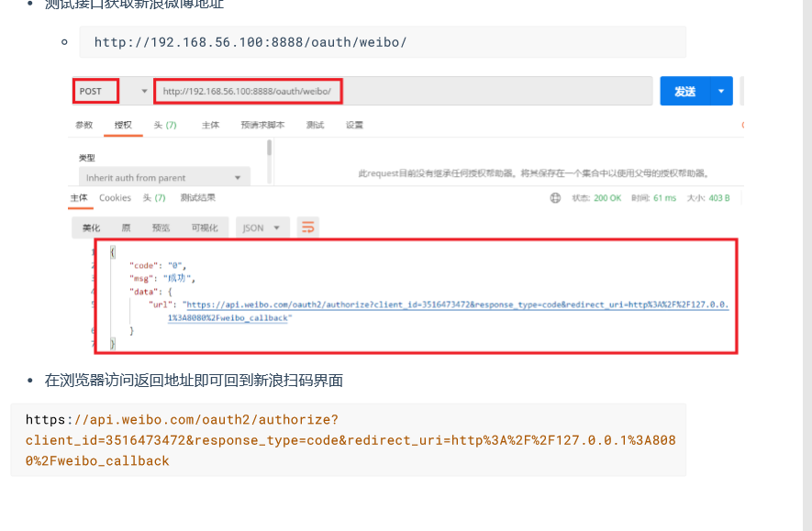Select the response 主体 tab
812x531 pixels.
pyautogui.click(x=79, y=198)
